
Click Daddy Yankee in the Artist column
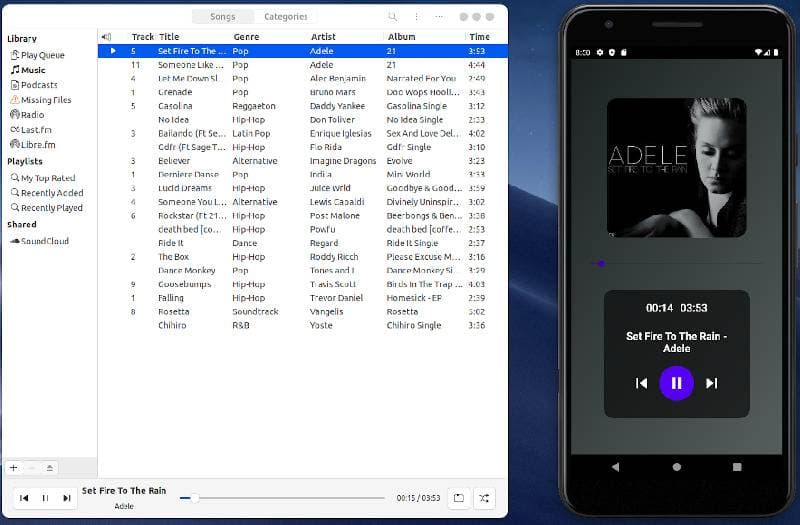[337, 106]
